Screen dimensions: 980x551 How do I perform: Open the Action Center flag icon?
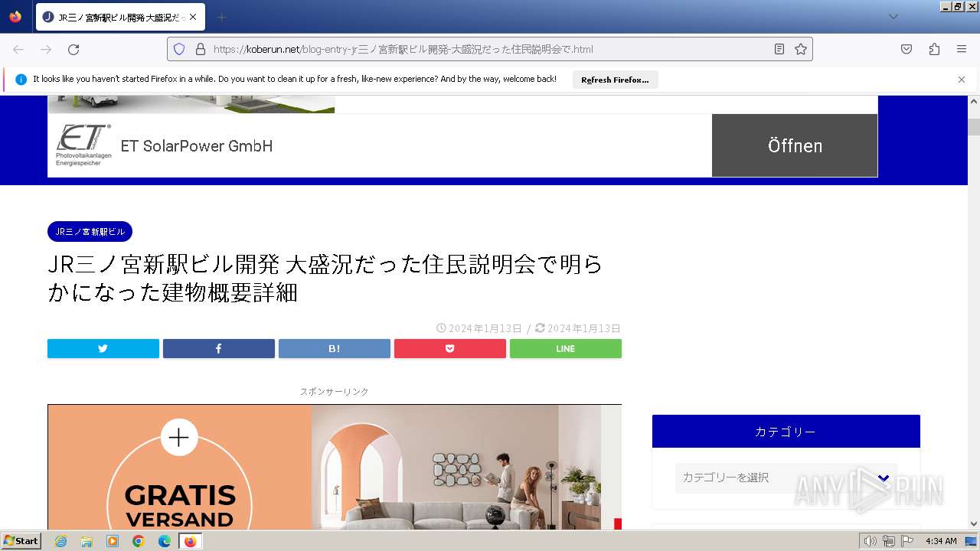pyautogui.click(x=907, y=541)
